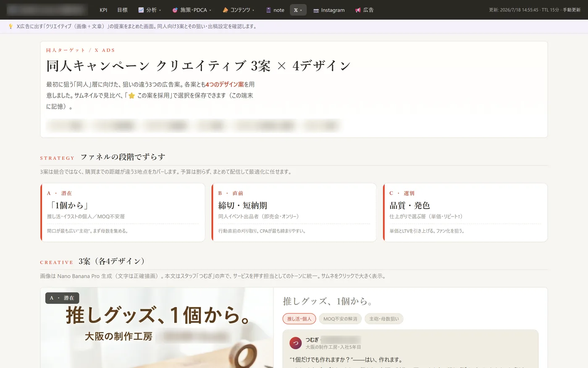The height and width of the screenshot is (368, 588).
Task: Click the 3案（各4デザイン）heading
Action: click(x=113, y=261)
